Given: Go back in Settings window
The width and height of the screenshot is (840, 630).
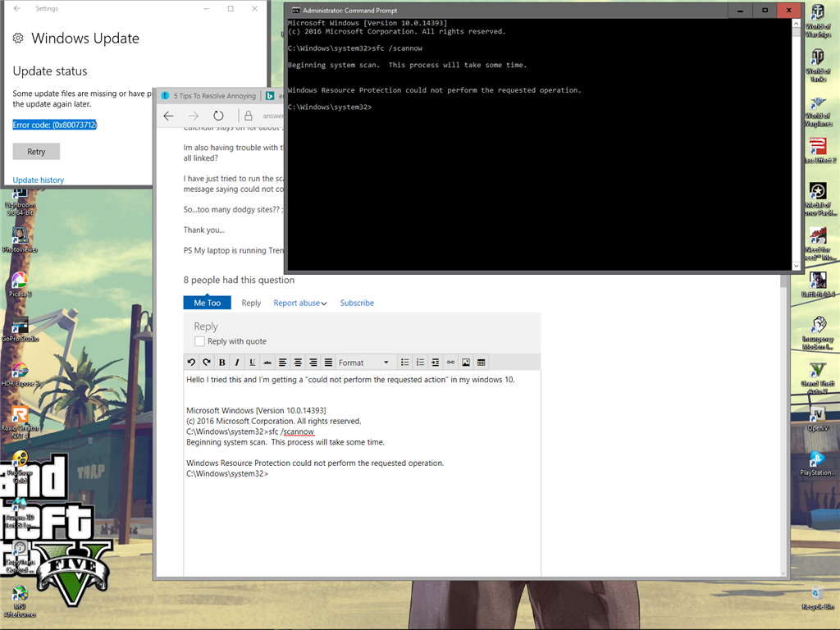Looking at the screenshot, I should tap(17, 8).
